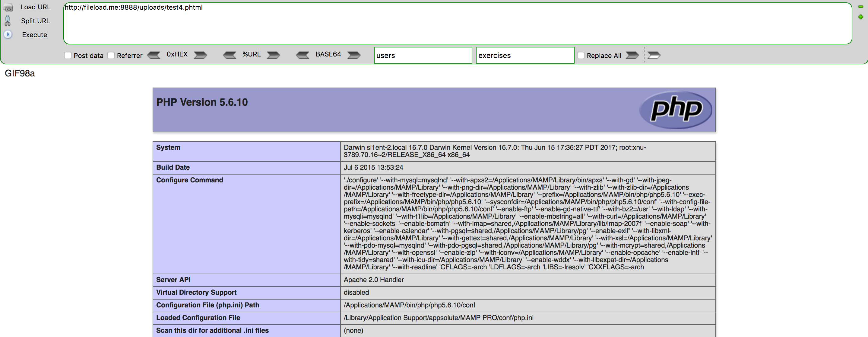Focus the URL text area
Viewport: 868px width, 337px height.
coord(458,23)
